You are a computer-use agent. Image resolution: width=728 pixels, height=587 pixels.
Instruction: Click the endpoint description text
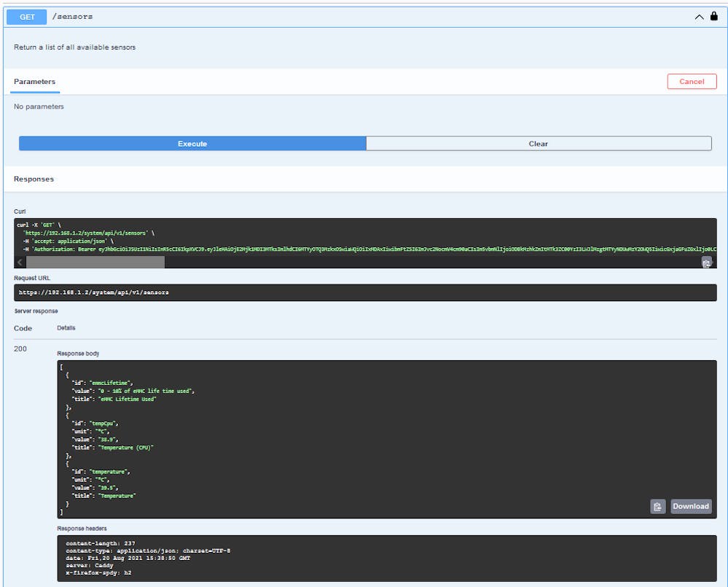(x=74, y=47)
